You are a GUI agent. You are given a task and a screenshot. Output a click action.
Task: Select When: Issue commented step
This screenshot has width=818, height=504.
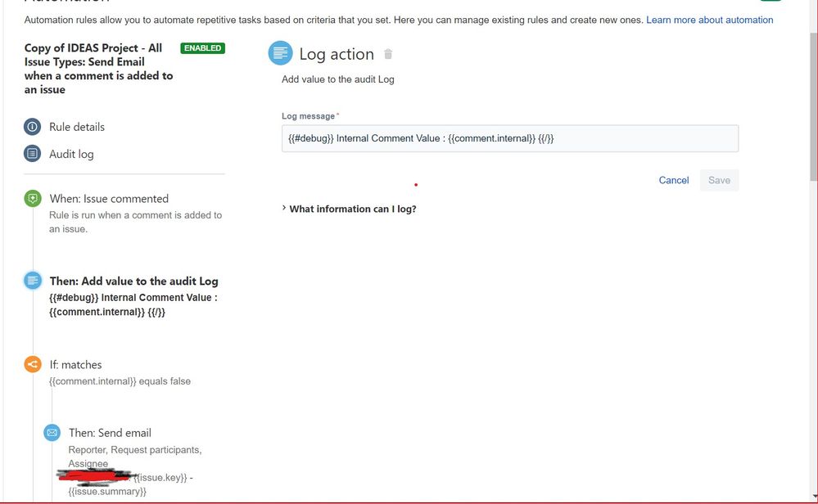click(109, 199)
